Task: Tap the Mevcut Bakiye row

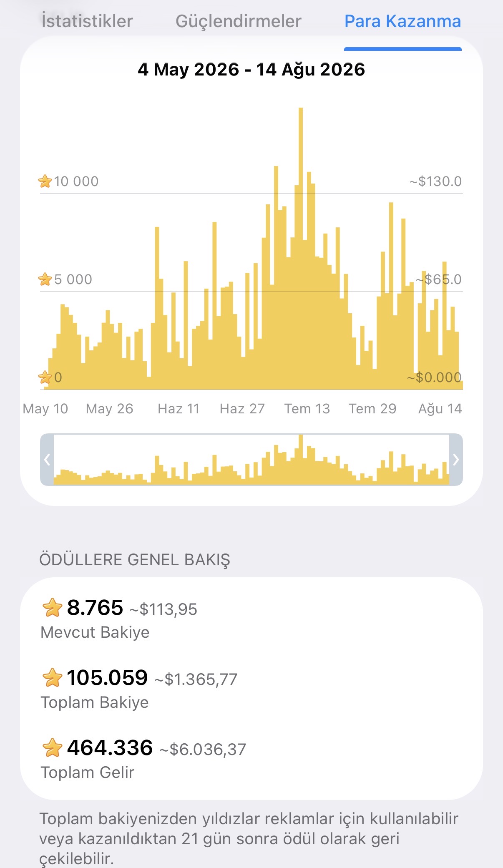Action: pos(251,619)
